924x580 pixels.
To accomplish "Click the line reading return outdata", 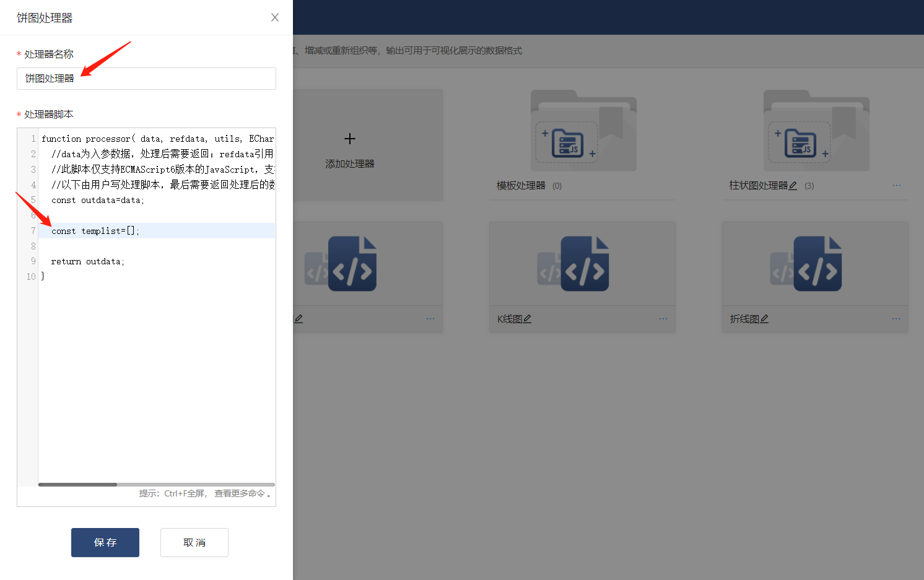I will [x=87, y=261].
